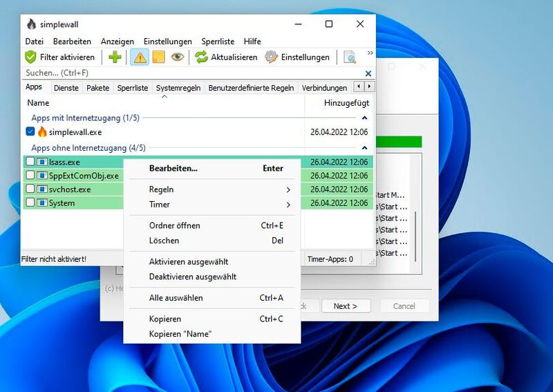This screenshot has width=553, height=392.
Task: Click the green Aktualisieren refresh icon
Action: [201, 57]
